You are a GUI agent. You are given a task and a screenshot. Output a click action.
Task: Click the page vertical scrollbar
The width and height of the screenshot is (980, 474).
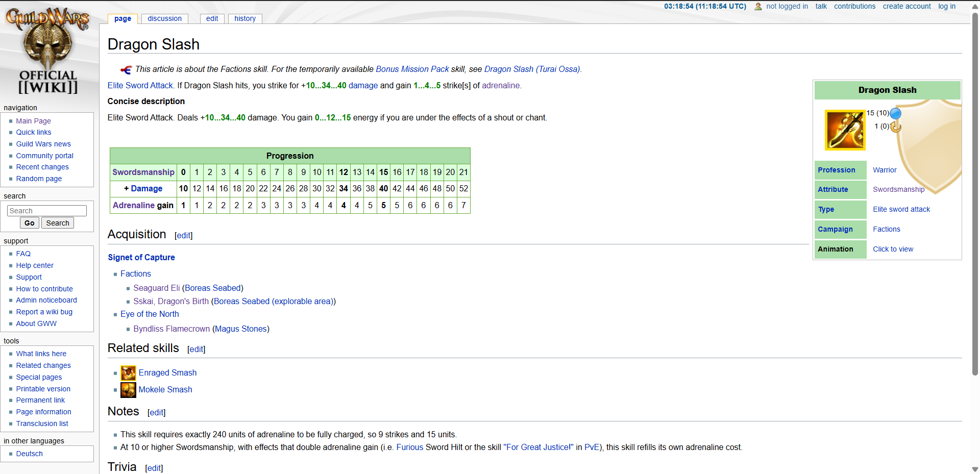point(975,194)
